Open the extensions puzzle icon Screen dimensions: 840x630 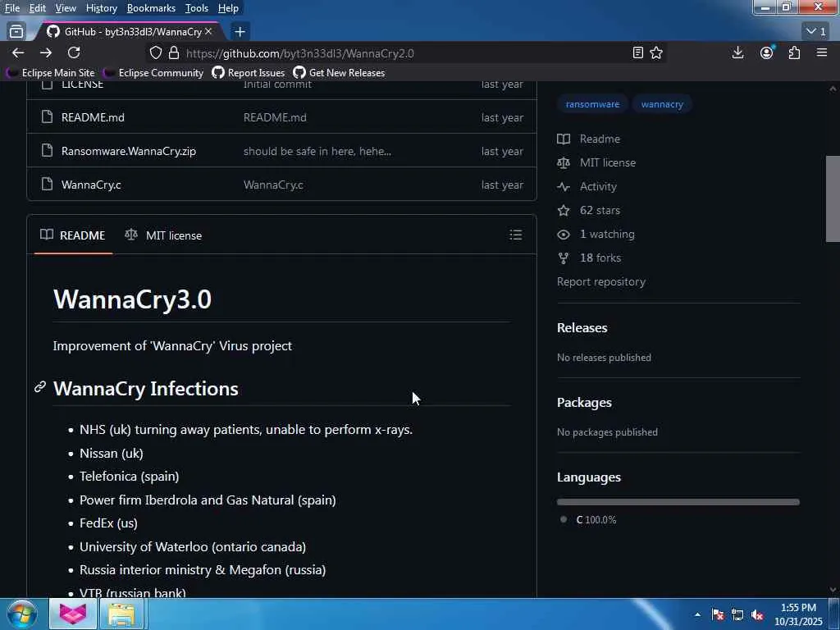pyautogui.click(x=794, y=52)
